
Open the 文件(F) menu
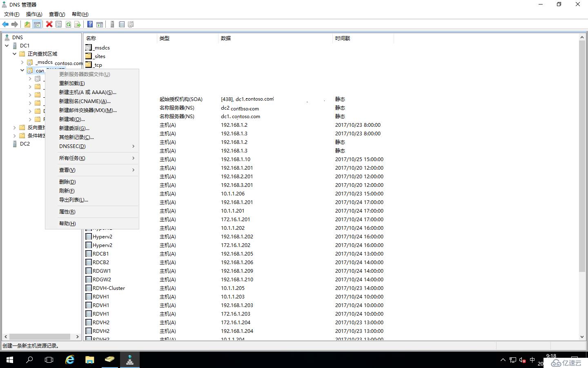[x=11, y=14]
